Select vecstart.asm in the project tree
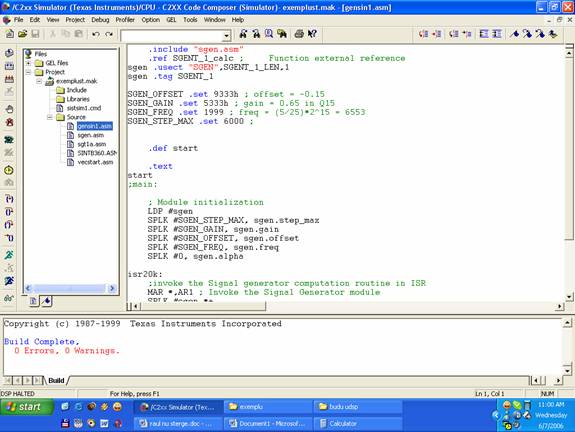 click(95, 162)
